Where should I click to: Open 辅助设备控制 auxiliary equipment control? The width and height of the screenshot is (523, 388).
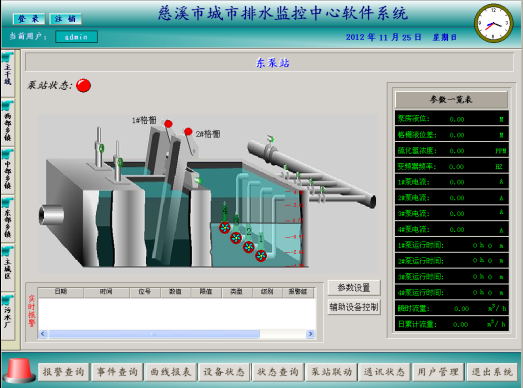coord(354,307)
